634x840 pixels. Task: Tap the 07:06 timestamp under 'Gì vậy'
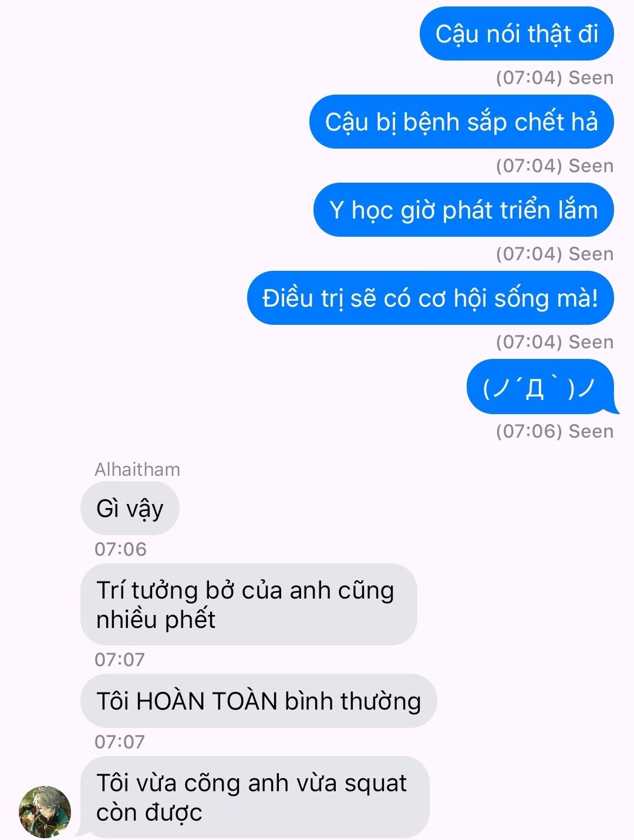click(120, 549)
